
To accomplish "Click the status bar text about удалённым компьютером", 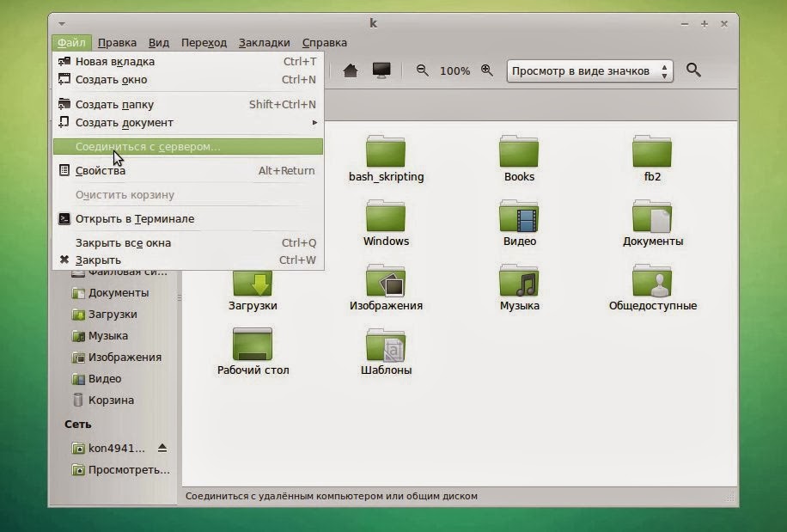I will pyautogui.click(x=332, y=497).
